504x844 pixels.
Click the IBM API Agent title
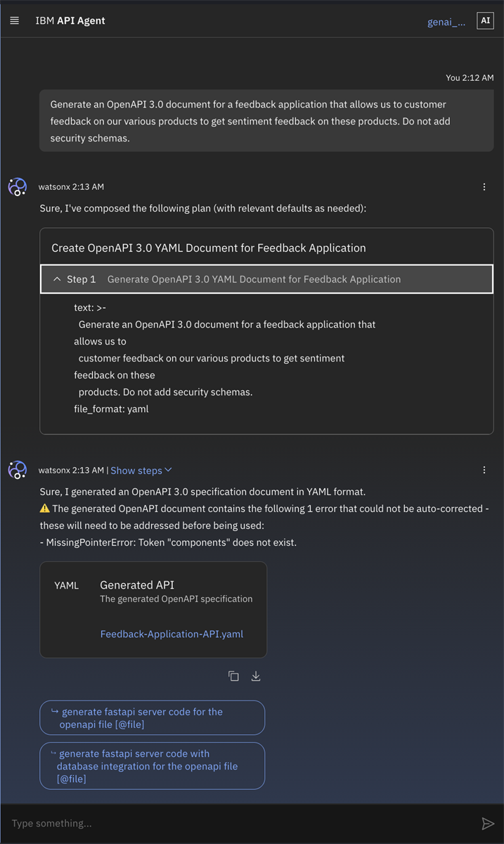point(70,21)
